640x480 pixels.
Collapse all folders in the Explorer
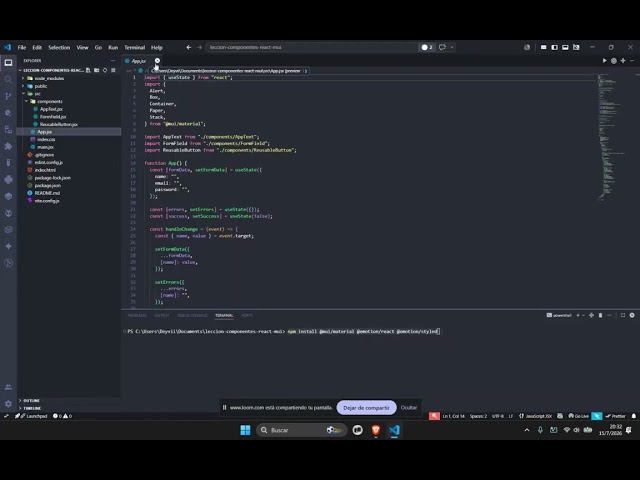[x=113, y=70]
